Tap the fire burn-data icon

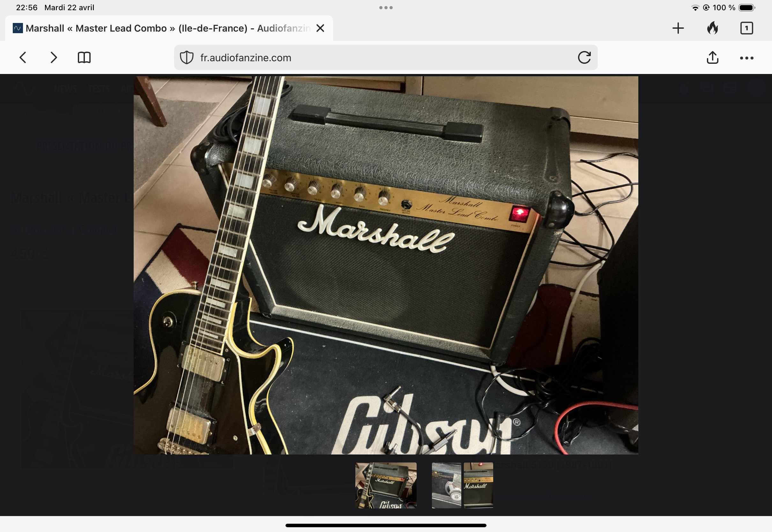click(712, 28)
